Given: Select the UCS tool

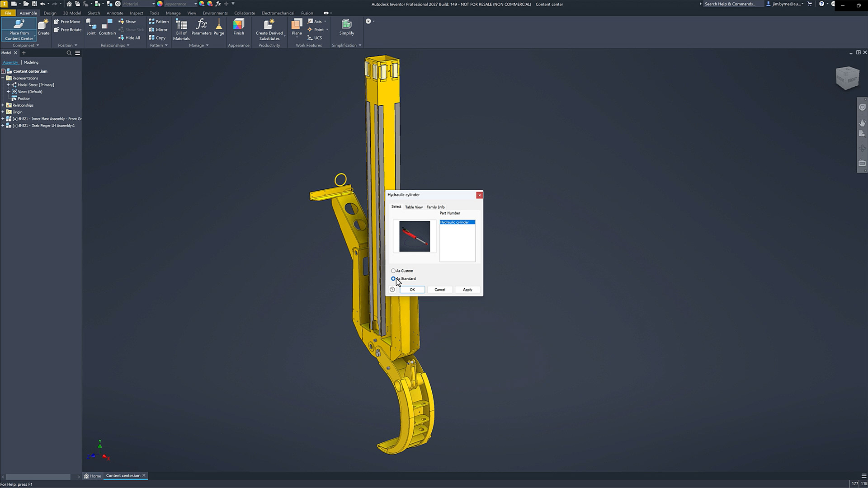Looking at the screenshot, I should (x=315, y=38).
